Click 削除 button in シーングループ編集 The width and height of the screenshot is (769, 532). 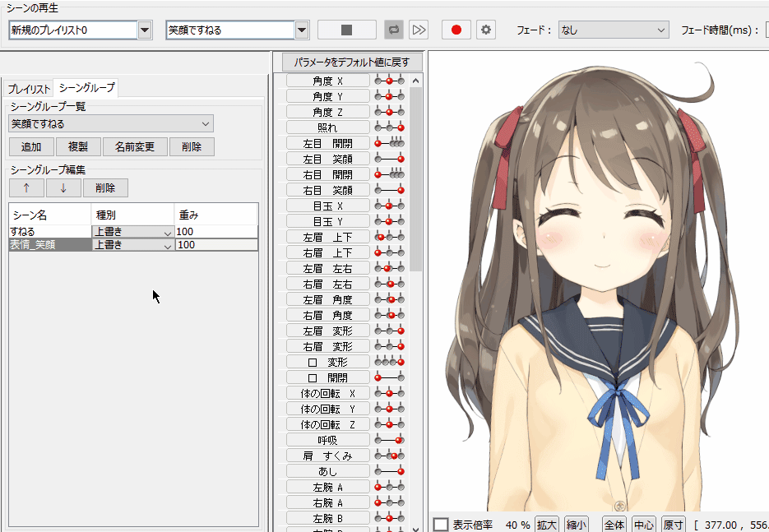coord(105,187)
